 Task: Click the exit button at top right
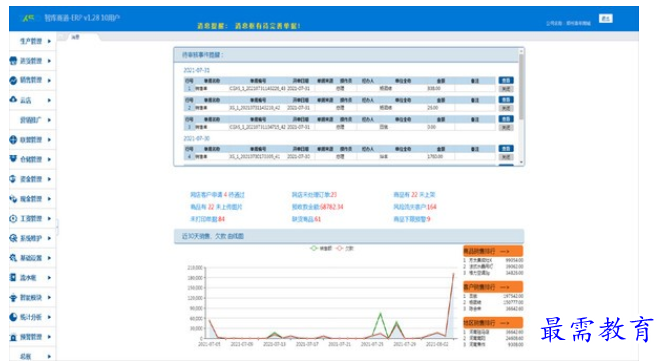pyautogui.click(x=605, y=19)
